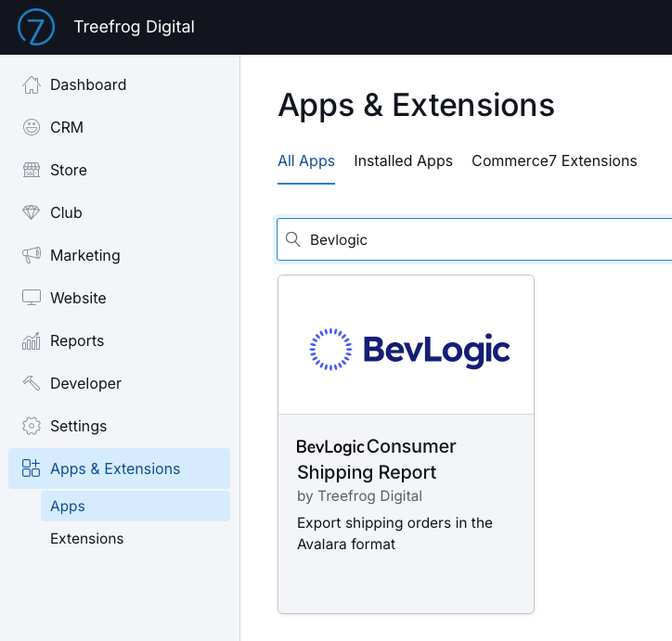Click the Reports bar chart icon

[32, 340]
